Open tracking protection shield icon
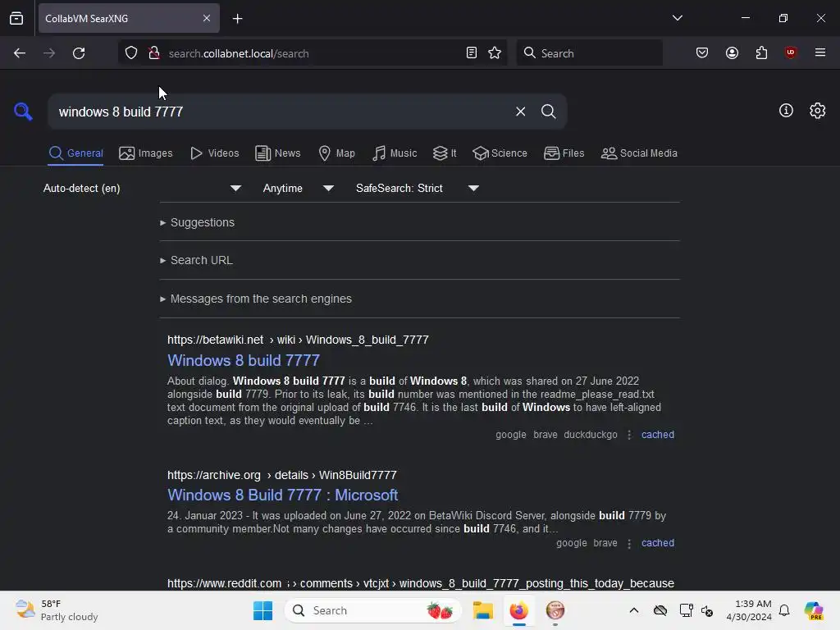Viewport: 840px width, 630px height. (131, 53)
